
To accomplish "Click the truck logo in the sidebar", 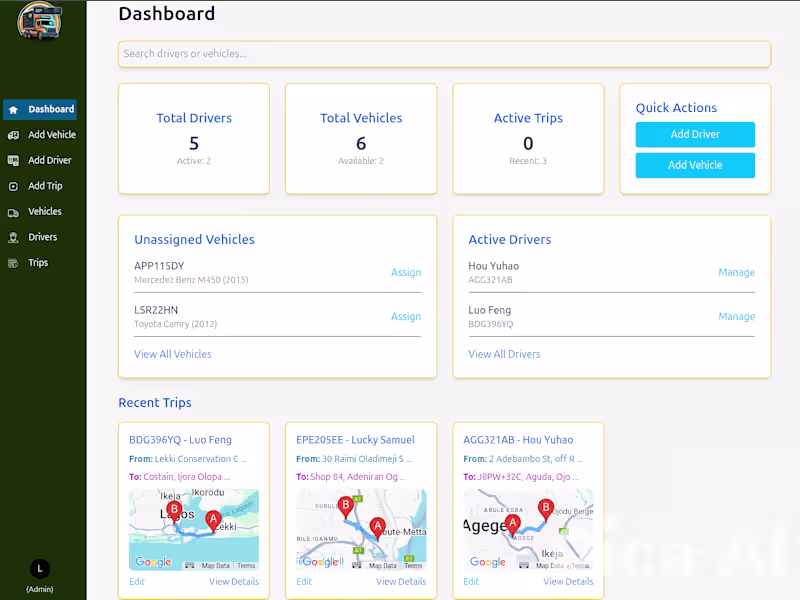I will [39, 21].
